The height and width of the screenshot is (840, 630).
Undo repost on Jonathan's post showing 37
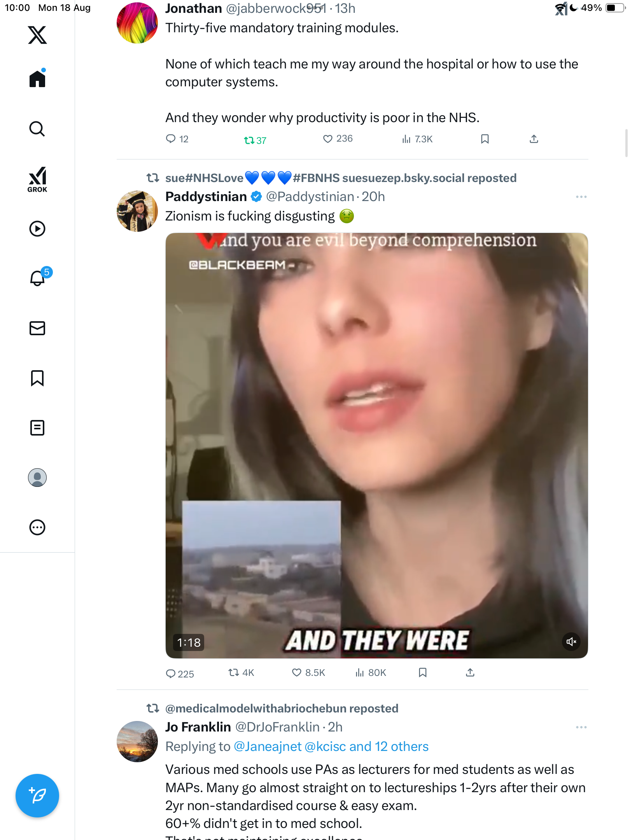(x=249, y=140)
